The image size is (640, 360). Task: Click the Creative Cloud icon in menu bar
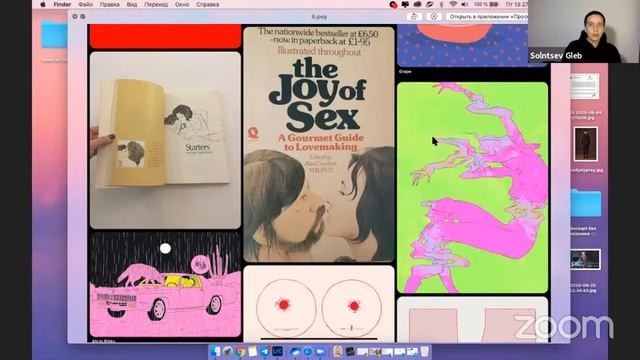(417, 4)
